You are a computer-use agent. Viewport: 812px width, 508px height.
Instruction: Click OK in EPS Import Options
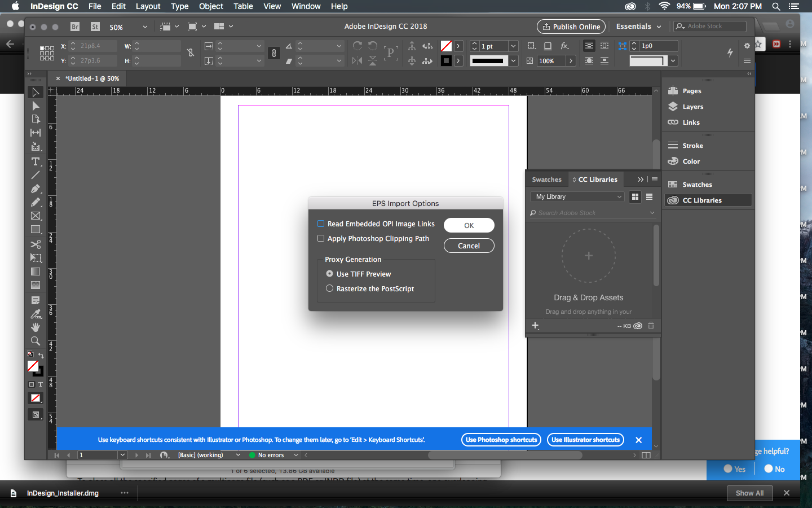[x=469, y=225]
